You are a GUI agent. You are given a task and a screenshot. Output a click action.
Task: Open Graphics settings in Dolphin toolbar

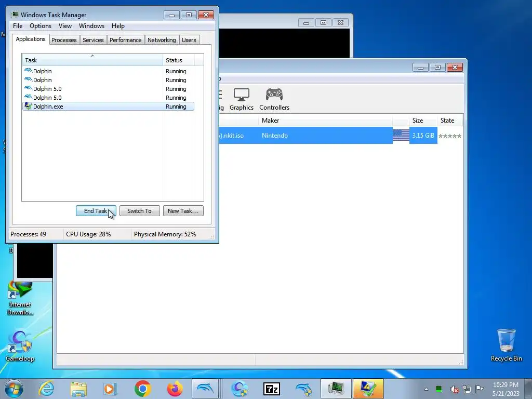[241, 99]
